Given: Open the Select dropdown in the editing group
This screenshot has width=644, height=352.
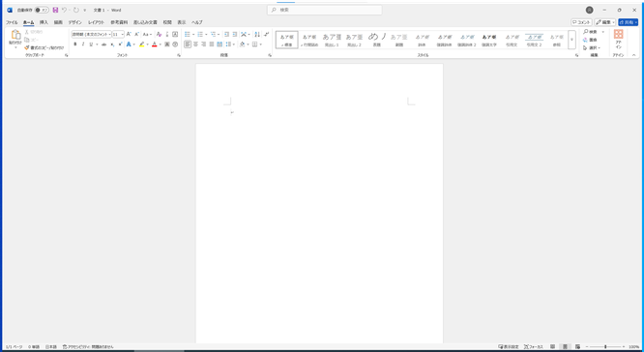Looking at the screenshot, I should click(592, 47).
